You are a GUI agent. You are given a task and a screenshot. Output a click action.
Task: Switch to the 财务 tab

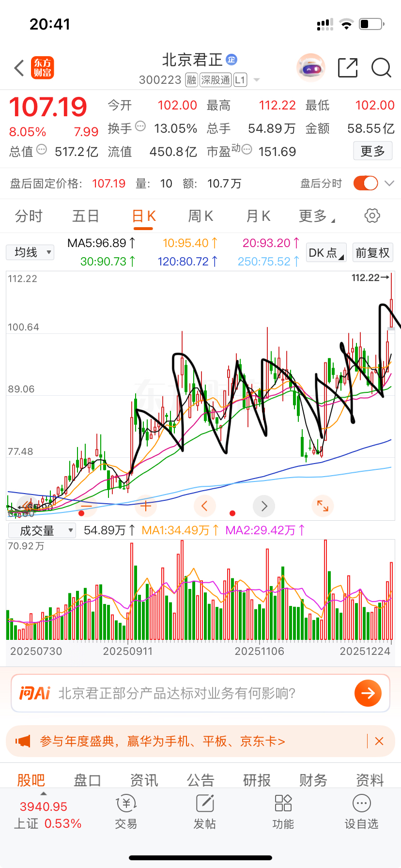click(313, 780)
